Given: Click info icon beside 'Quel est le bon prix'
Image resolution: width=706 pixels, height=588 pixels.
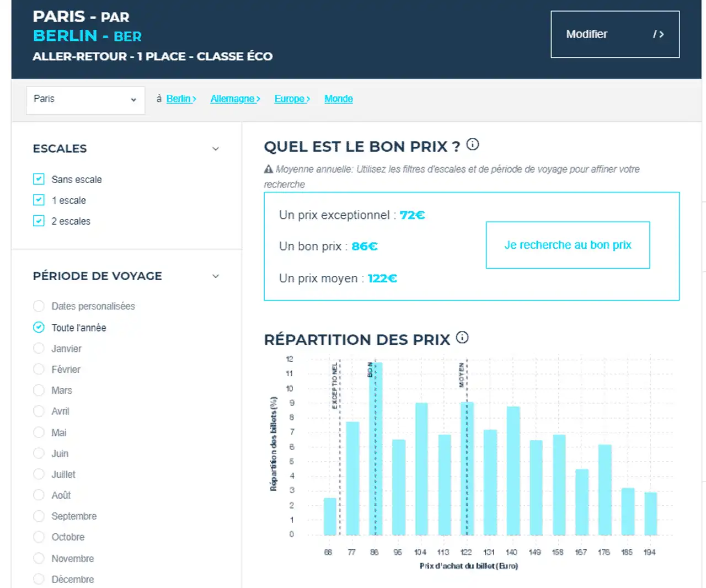Looking at the screenshot, I should point(473,145).
